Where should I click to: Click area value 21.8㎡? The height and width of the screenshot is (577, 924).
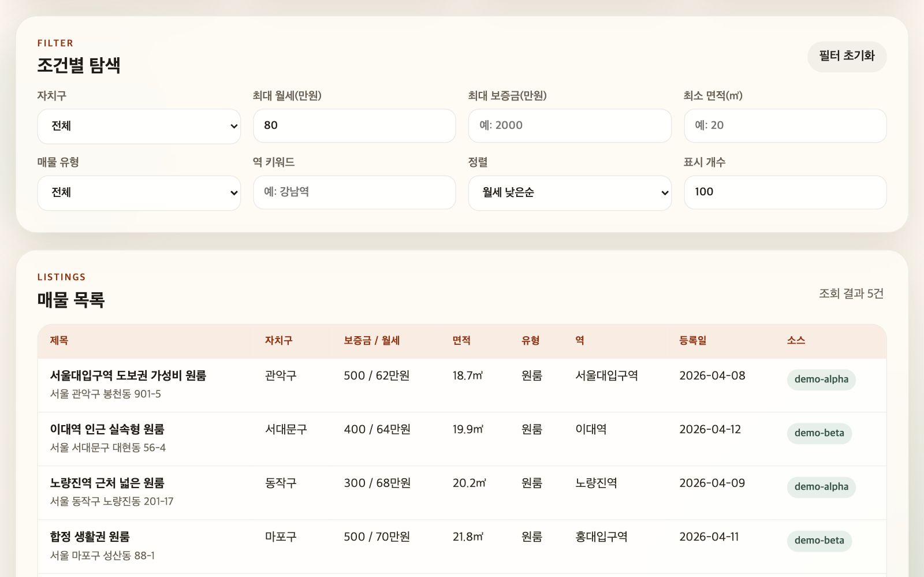(468, 537)
